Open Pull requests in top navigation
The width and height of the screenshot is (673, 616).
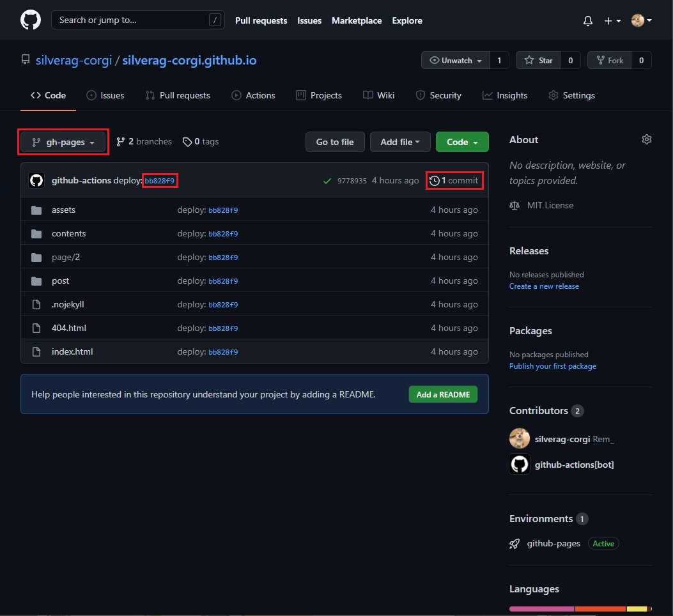tap(261, 20)
